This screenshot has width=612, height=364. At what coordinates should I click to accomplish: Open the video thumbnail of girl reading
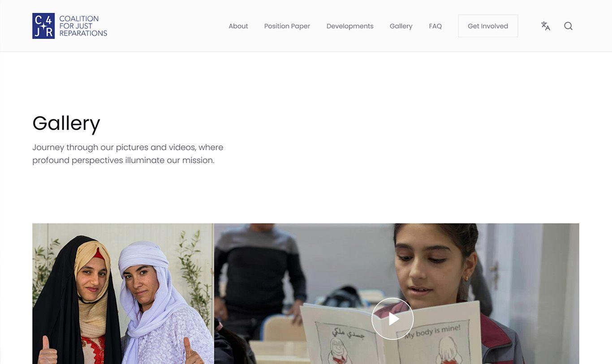pos(397,294)
